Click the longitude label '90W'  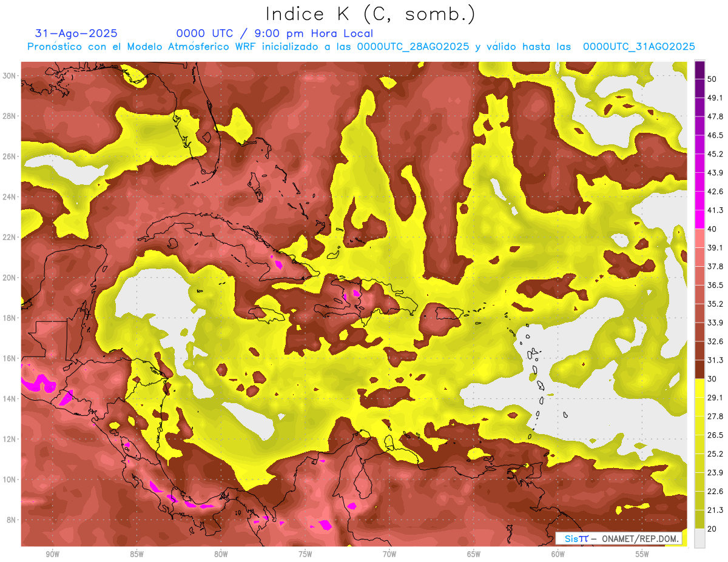(x=52, y=554)
